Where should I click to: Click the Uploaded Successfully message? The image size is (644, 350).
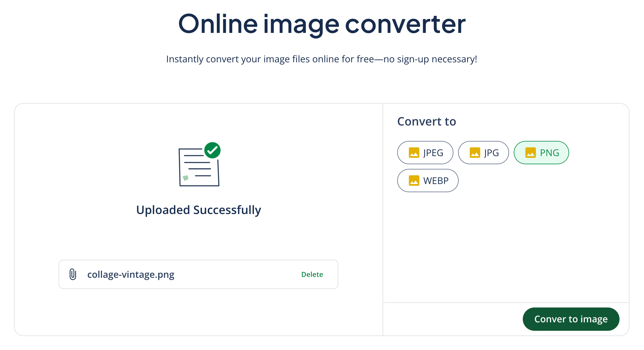[x=199, y=210]
